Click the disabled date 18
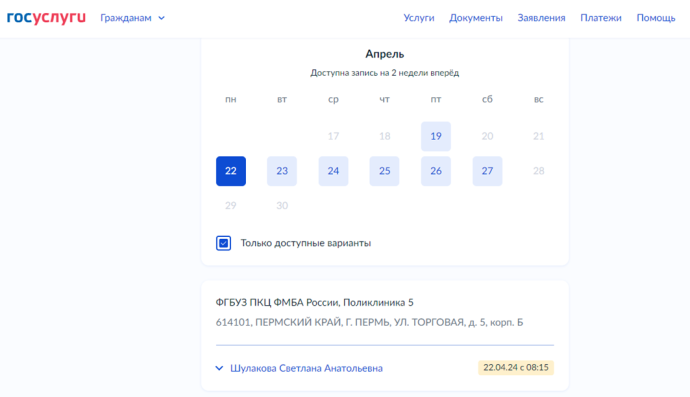The width and height of the screenshot is (690, 397). point(385,136)
